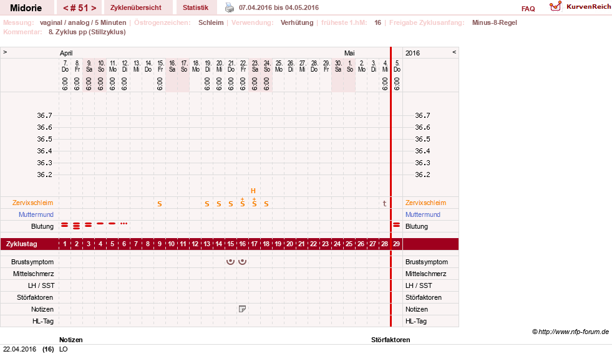Screen dimensions: 612x364
Task: Click the left LH / SST row label
Action: tap(41, 285)
